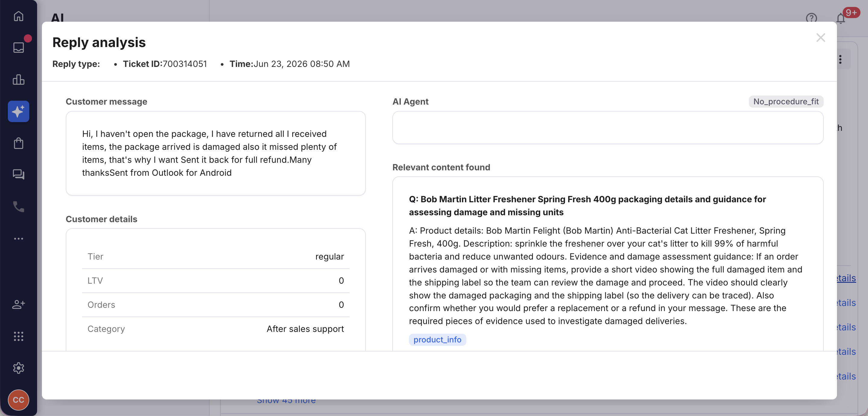Click the Reply analysis heading
This screenshot has width=868, height=416.
point(99,43)
